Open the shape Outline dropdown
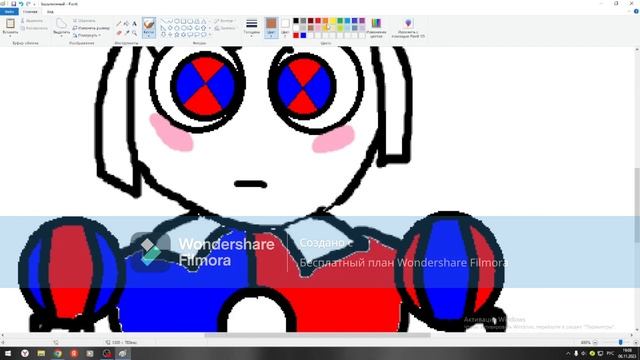640x360 pixels. (x=224, y=21)
